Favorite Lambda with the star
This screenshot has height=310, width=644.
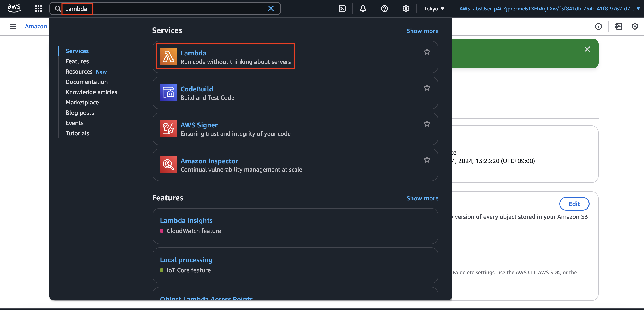(x=427, y=52)
